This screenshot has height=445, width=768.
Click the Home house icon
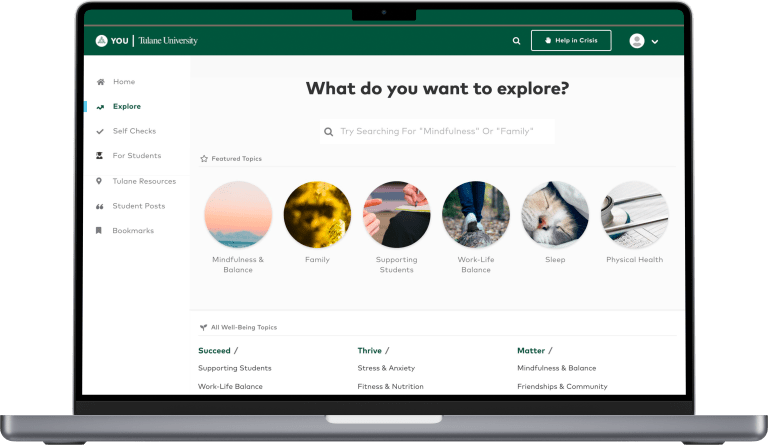pos(100,82)
